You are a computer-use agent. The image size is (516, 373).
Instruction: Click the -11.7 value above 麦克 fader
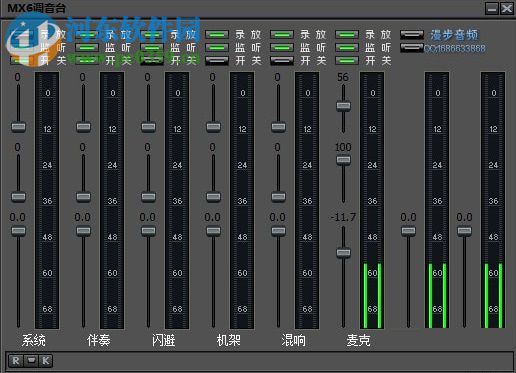tap(343, 217)
